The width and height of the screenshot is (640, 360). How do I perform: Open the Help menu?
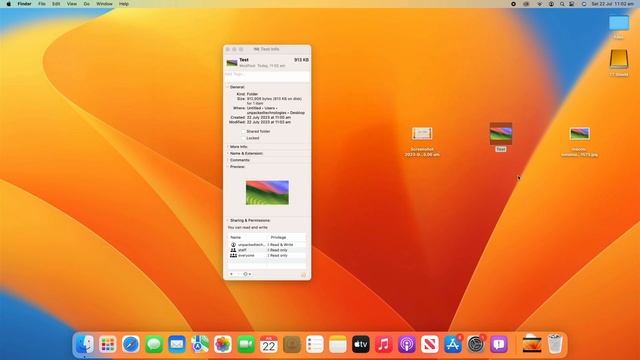(x=124, y=4)
